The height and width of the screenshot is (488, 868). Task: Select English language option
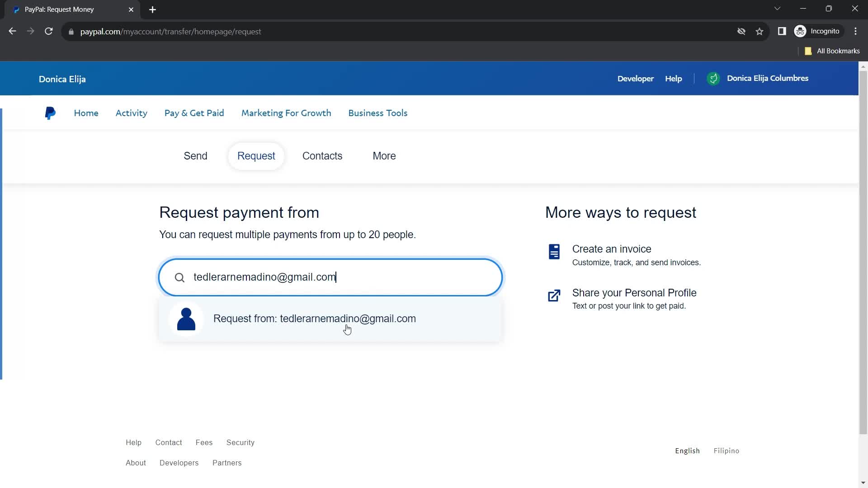(687, 451)
